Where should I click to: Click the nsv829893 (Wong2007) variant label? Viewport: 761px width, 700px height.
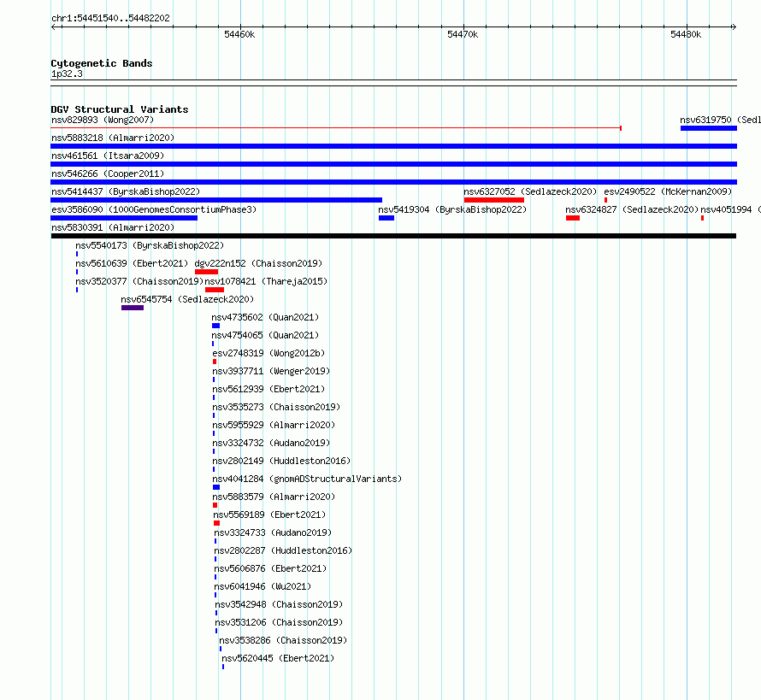pos(103,120)
